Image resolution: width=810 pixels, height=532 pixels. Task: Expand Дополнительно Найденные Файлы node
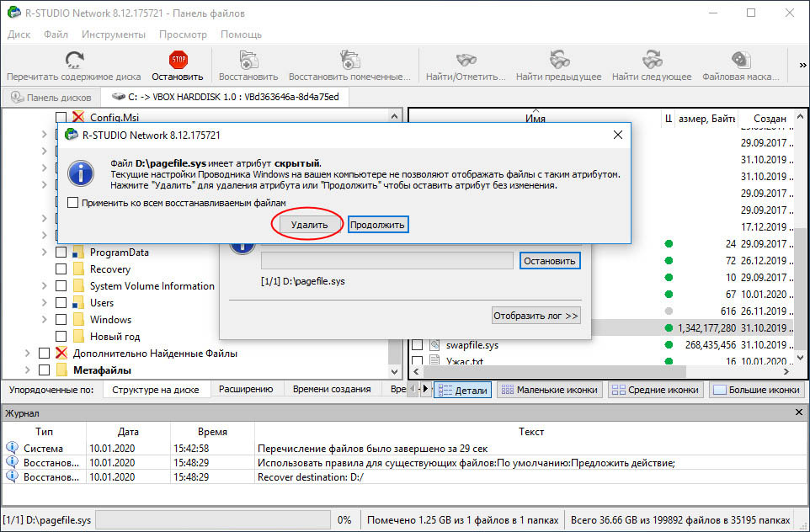[28, 354]
